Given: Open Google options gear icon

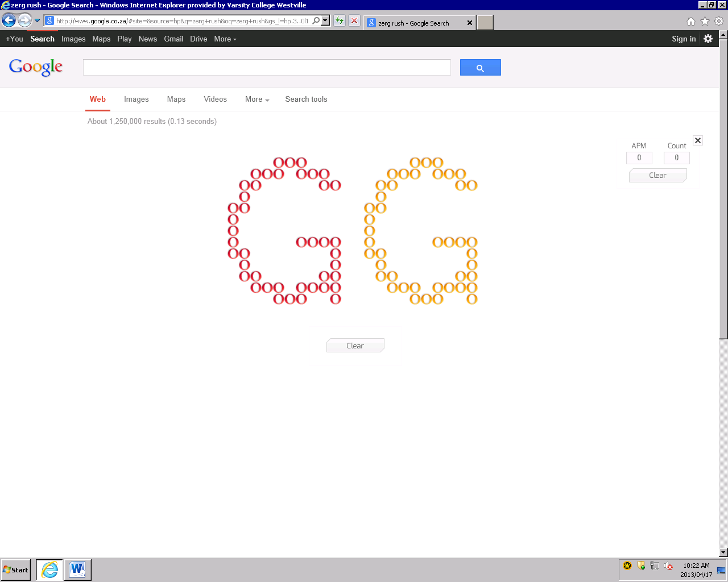Looking at the screenshot, I should [x=708, y=39].
